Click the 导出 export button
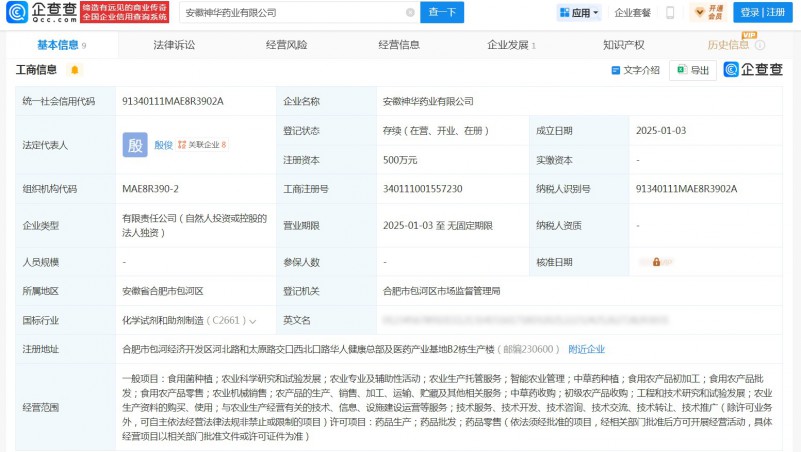Image resolution: width=801 pixels, height=452 pixels. tap(693, 70)
